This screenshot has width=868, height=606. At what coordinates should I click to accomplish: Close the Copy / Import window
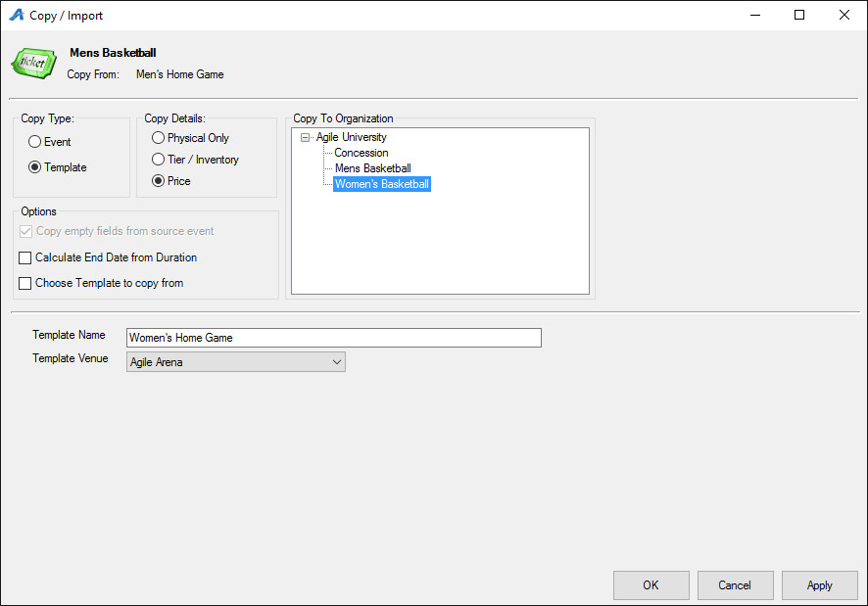844,15
